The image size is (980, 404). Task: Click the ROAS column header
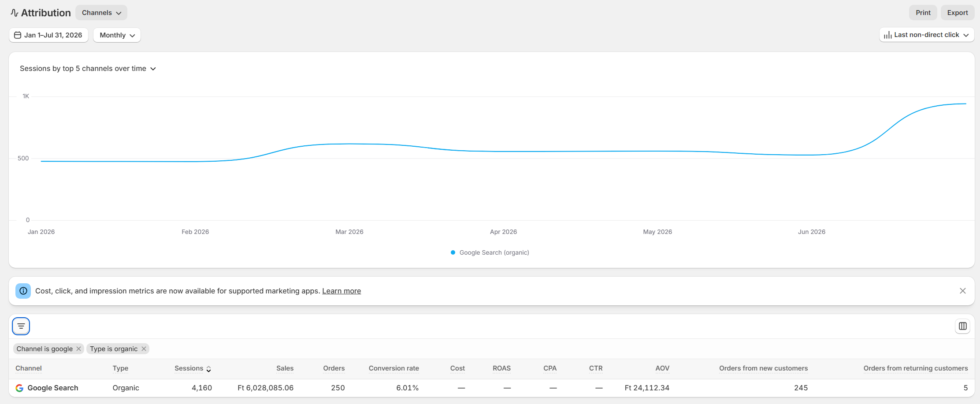pos(502,368)
